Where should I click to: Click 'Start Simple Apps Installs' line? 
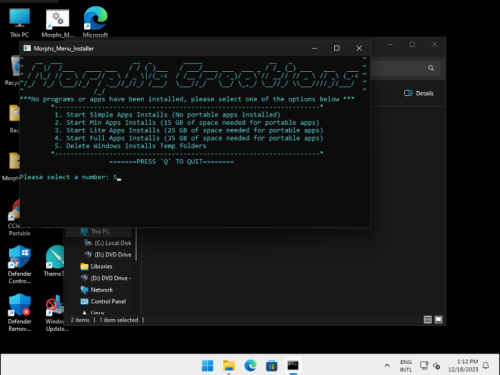(168, 115)
